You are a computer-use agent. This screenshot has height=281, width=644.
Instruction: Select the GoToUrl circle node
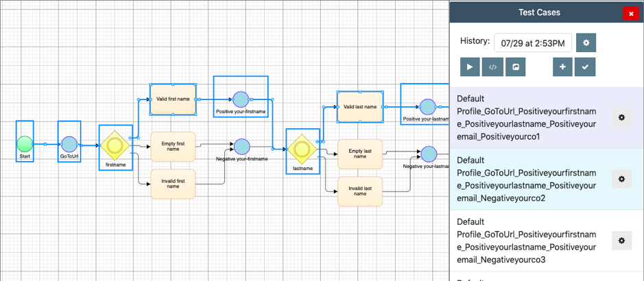click(x=69, y=145)
